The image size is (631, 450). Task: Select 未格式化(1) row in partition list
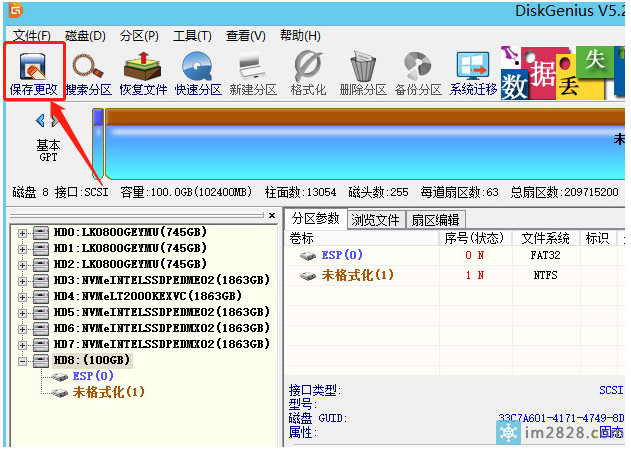(x=357, y=275)
